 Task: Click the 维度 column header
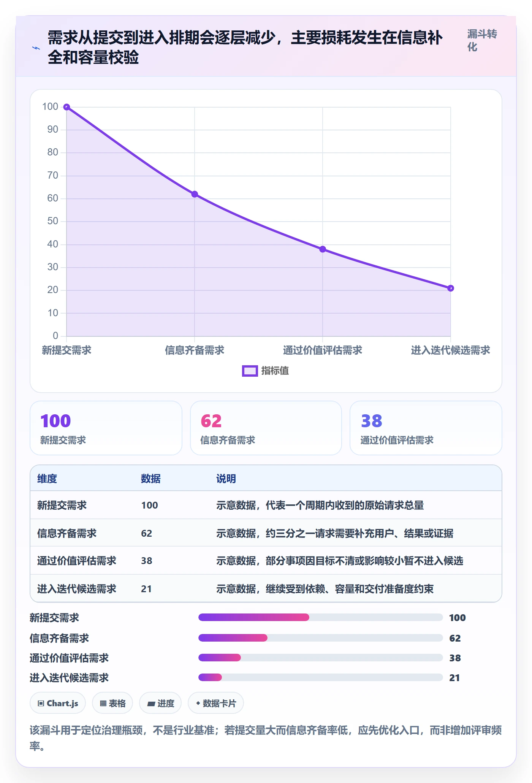[47, 479]
